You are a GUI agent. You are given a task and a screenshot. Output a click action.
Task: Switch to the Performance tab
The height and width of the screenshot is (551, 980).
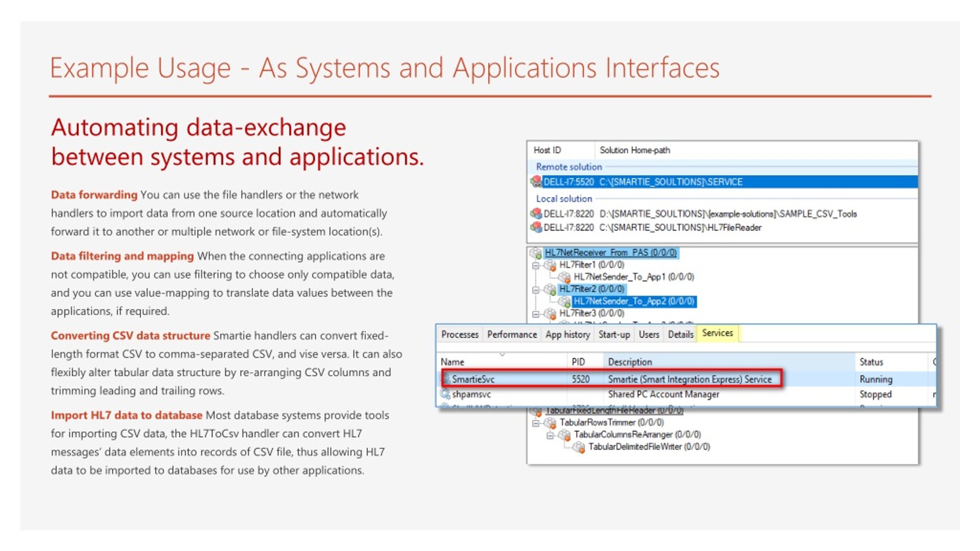(512, 334)
